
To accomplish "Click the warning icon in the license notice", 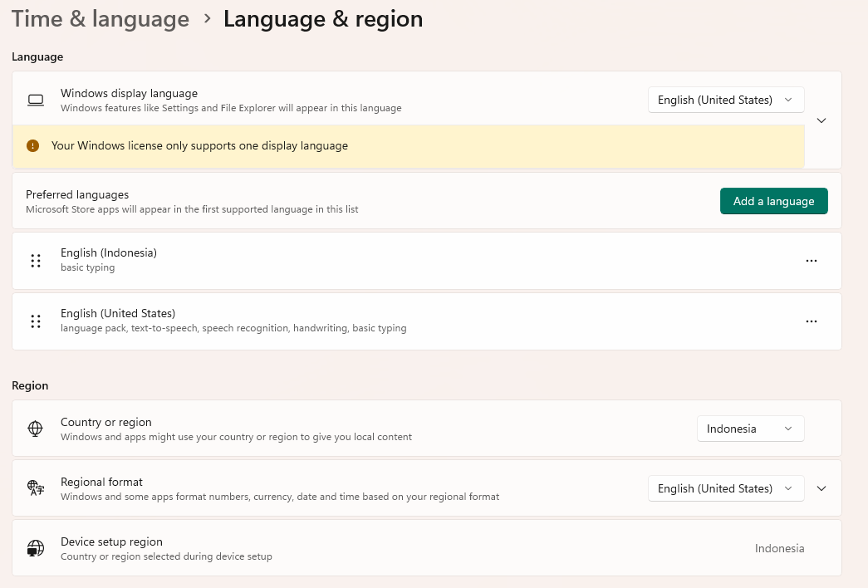I will pyautogui.click(x=32, y=145).
